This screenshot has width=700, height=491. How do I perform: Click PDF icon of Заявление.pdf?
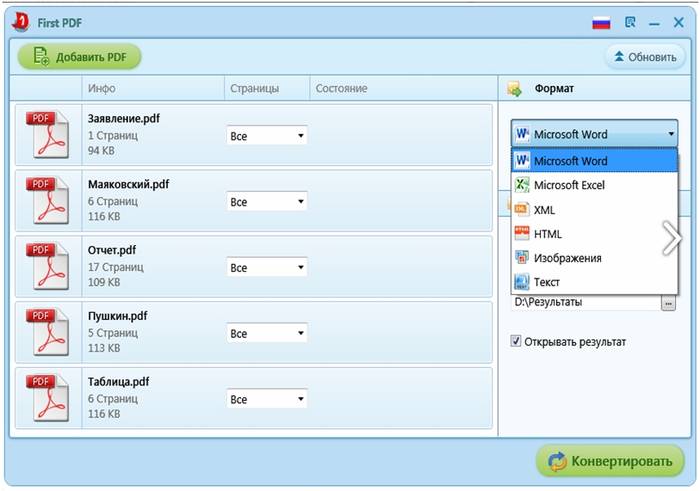point(48,134)
